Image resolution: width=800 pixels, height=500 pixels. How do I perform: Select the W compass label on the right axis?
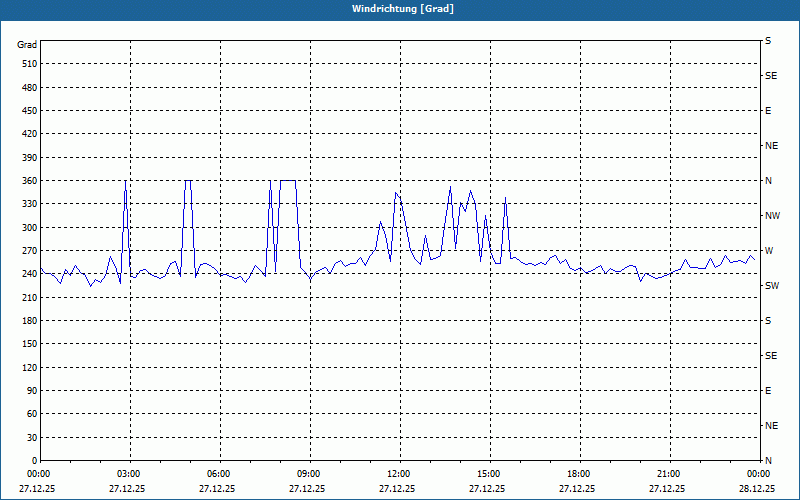coord(769,251)
